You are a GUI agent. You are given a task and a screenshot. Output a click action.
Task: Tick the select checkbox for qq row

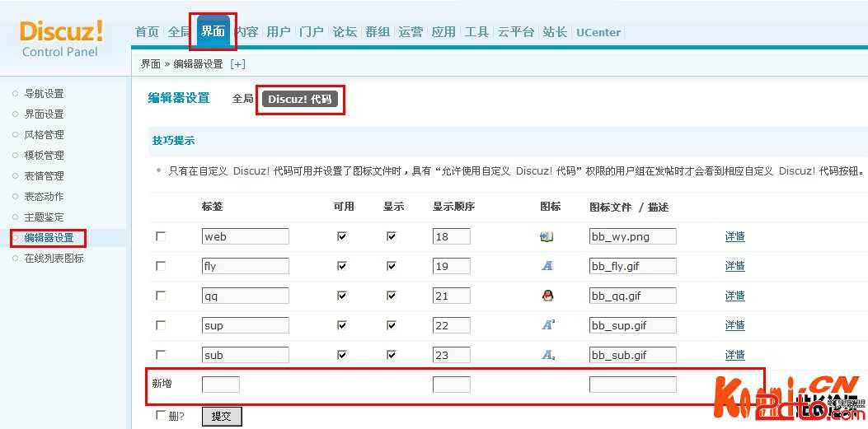click(161, 296)
